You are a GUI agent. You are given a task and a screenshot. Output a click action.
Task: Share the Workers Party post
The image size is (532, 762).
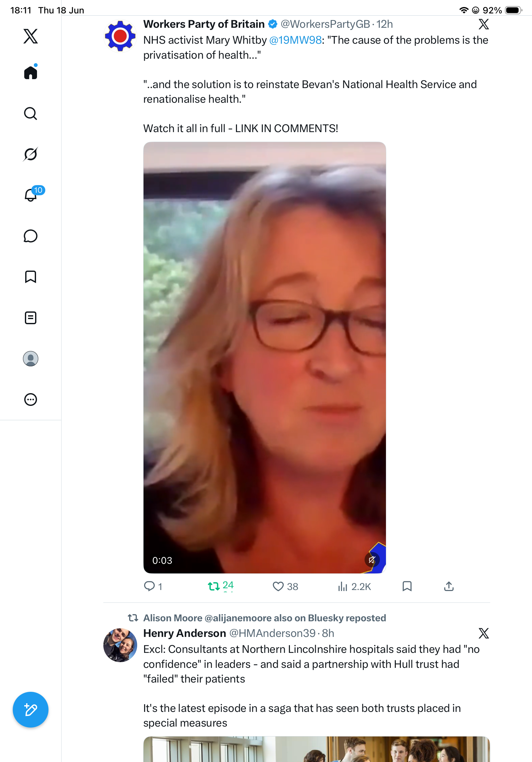pyautogui.click(x=449, y=586)
